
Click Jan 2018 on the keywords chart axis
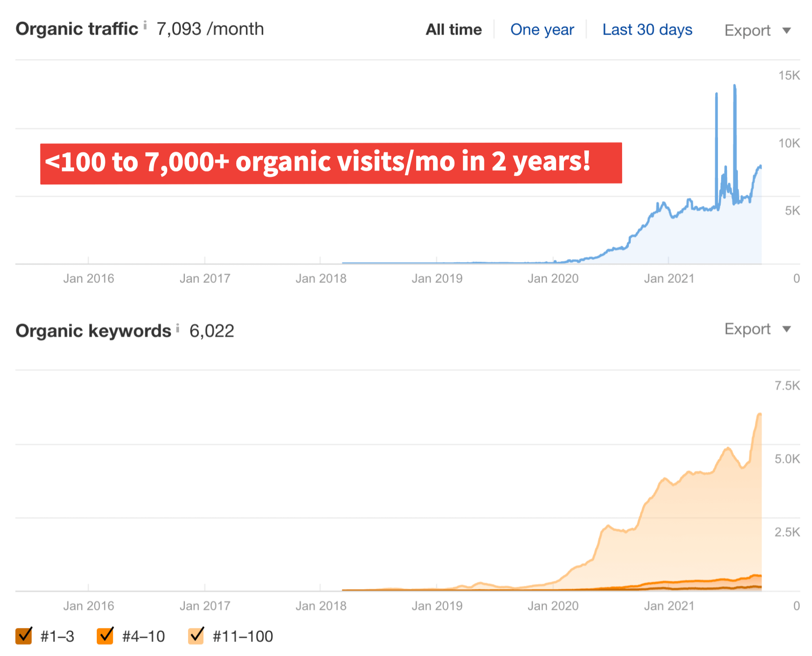coord(321,606)
